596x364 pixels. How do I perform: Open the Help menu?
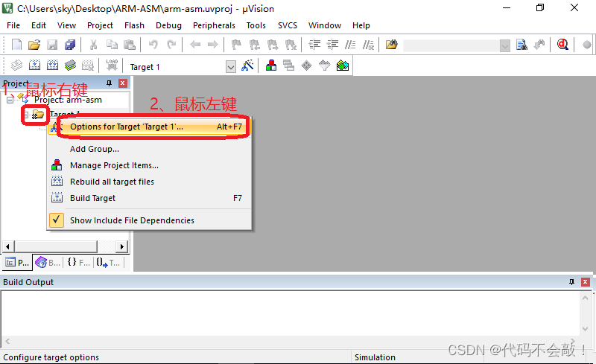[361, 25]
